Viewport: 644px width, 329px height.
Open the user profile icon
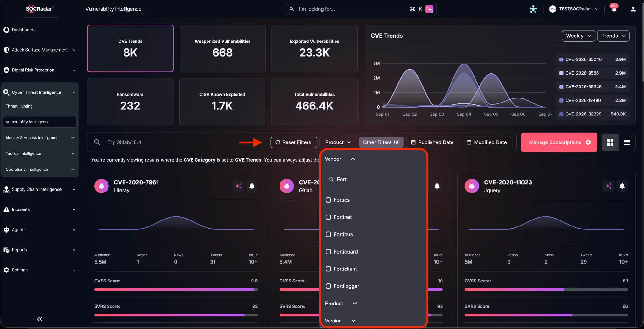coord(633,9)
